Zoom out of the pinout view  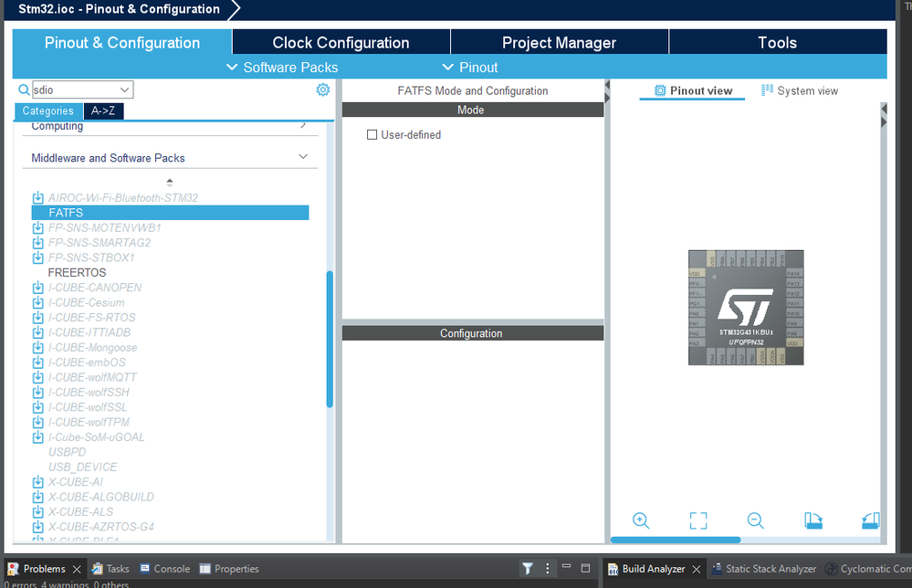click(x=756, y=520)
